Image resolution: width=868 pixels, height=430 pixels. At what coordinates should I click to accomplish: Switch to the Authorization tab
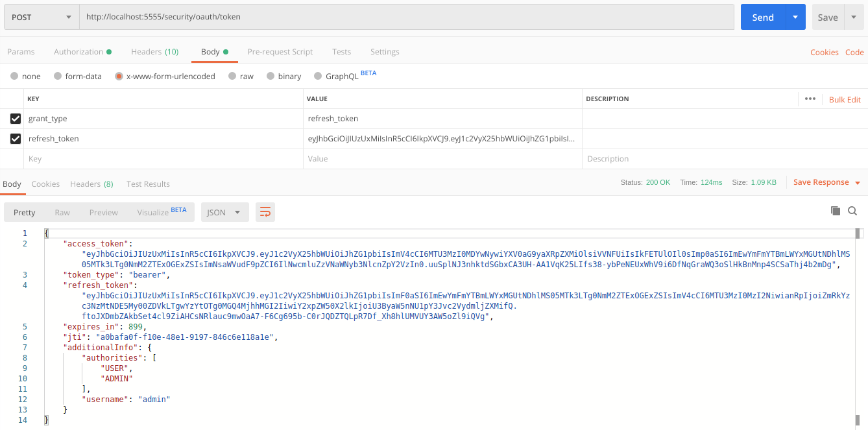[x=82, y=52]
